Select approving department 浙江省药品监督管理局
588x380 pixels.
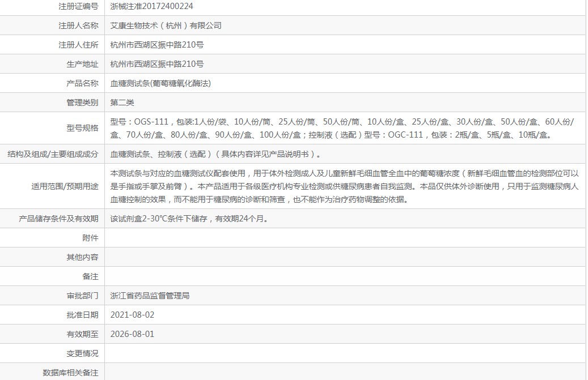click(150, 296)
